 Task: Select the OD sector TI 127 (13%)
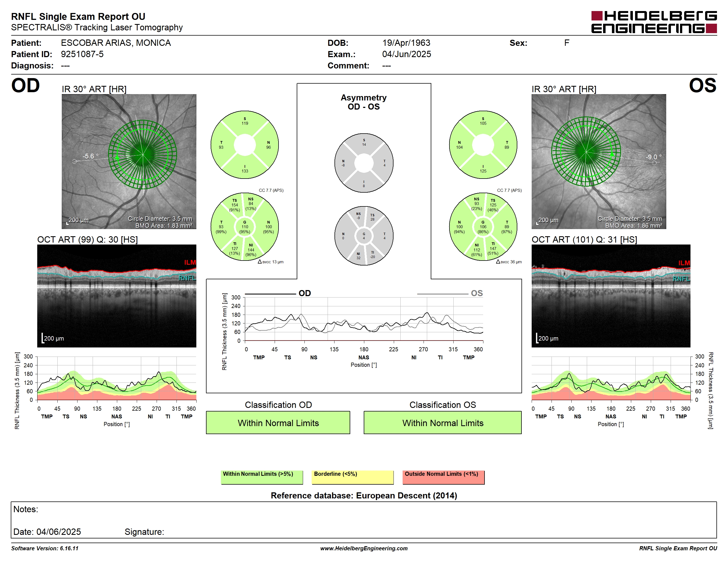pyautogui.click(x=234, y=248)
